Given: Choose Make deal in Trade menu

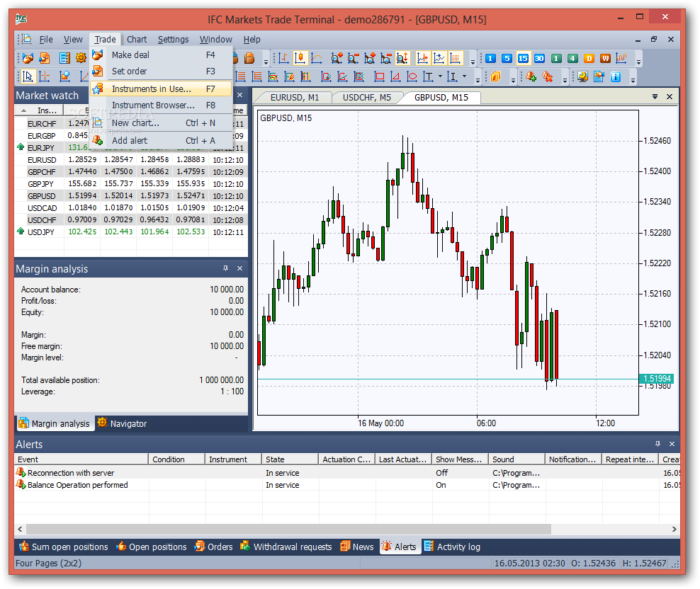Looking at the screenshot, I should pos(161,55).
